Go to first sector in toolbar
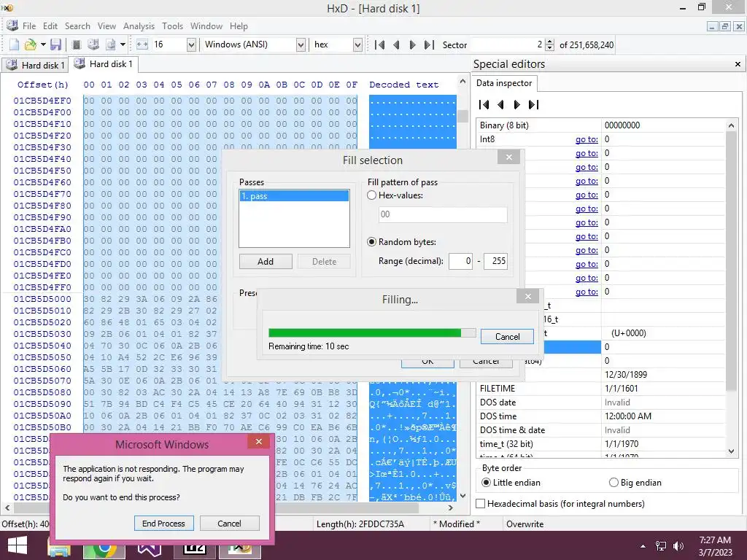This screenshot has width=747, height=560. [x=379, y=44]
